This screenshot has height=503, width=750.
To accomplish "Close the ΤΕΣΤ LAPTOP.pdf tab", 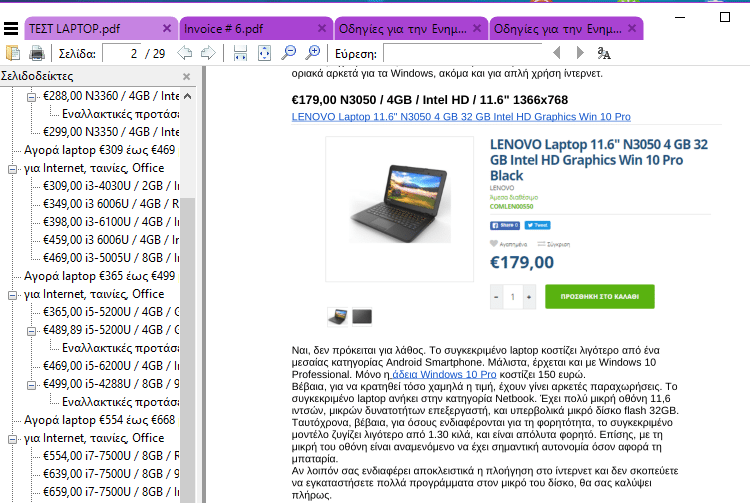I will click(167, 28).
